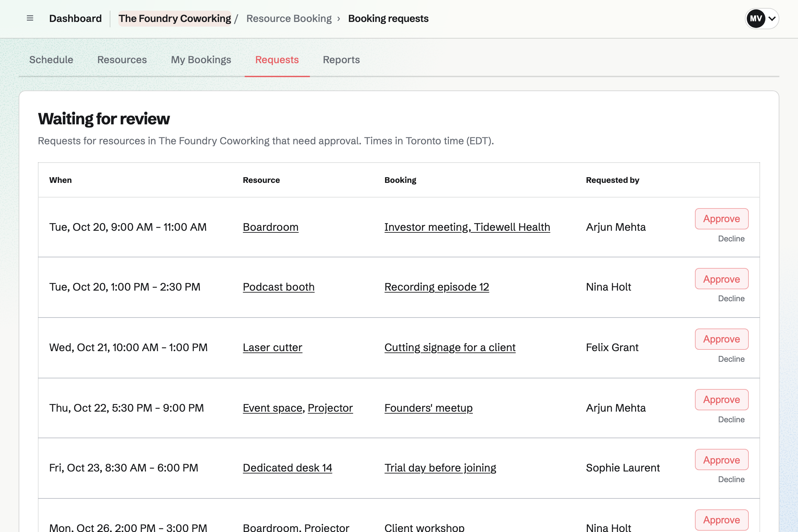Open the Resource Booking breadcrumb
798x532 pixels.
tap(289, 18)
